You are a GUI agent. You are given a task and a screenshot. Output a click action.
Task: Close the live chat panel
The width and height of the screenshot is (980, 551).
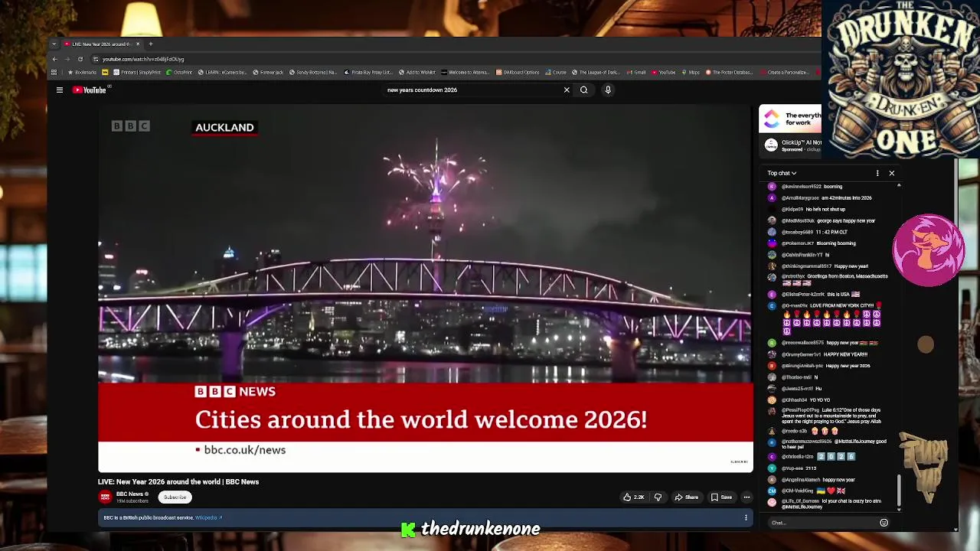[x=891, y=174]
